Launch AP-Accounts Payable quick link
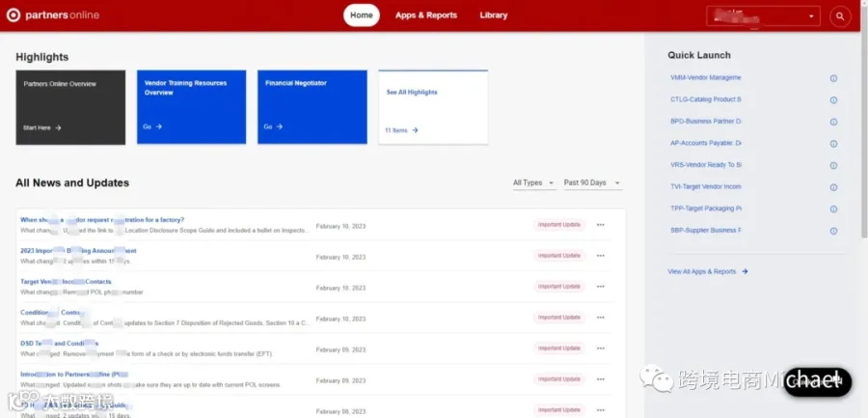The image size is (868, 418). click(x=706, y=143)
